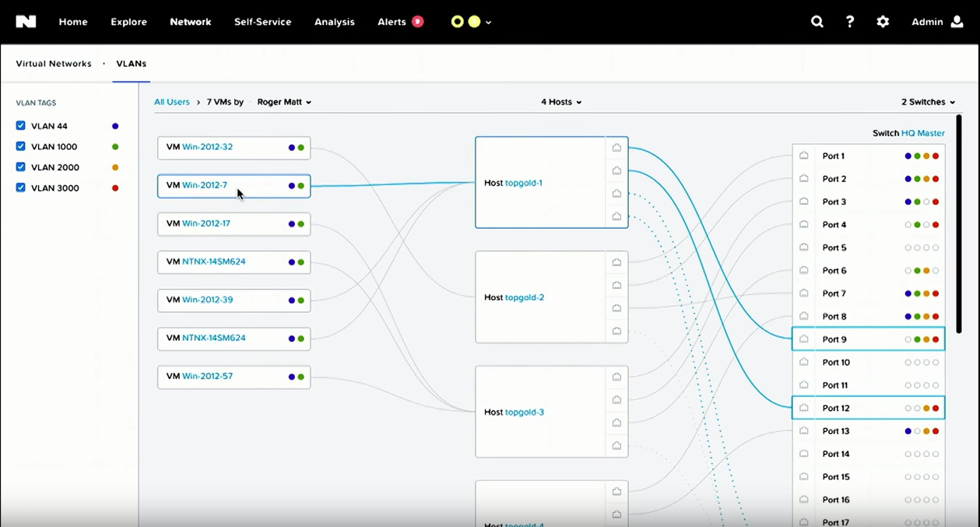Go to the Home menu
The width and height of the screenshot is (980, 527).
click(x=73, y=22)
